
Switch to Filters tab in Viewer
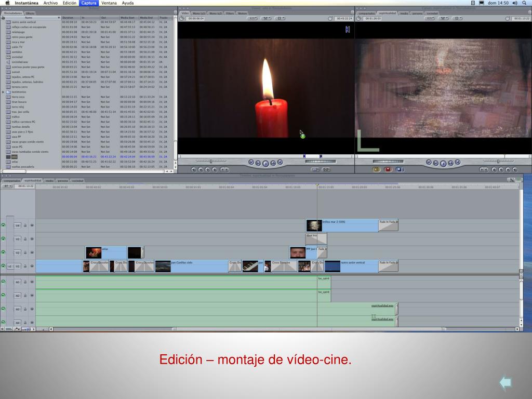pyautogui.click(x=230, y=13)
